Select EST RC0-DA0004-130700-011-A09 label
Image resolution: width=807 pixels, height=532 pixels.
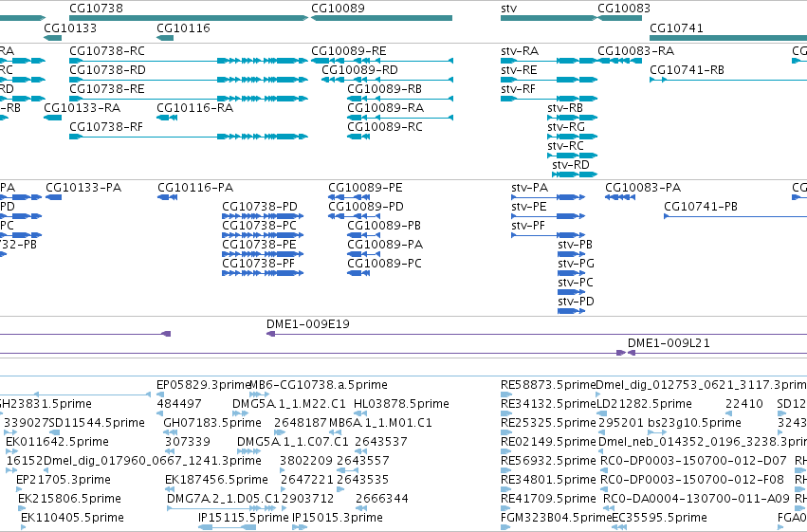coord(696,498)
